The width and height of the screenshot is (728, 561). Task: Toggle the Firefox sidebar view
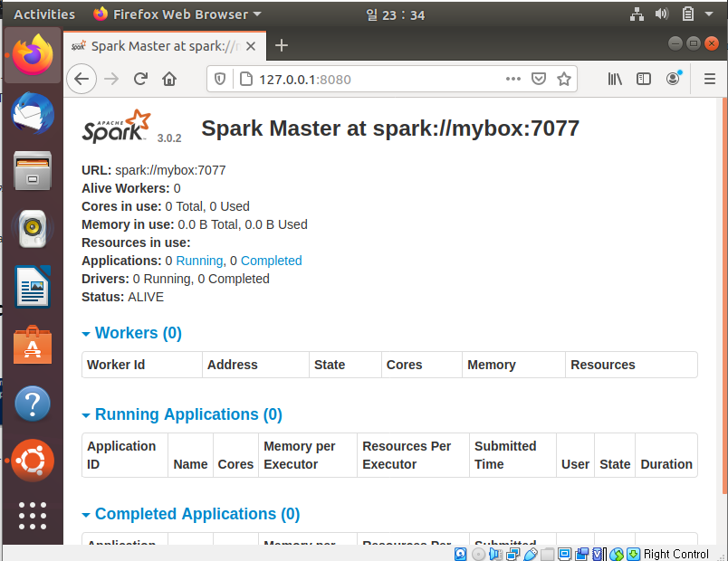(x=644, y=79)
